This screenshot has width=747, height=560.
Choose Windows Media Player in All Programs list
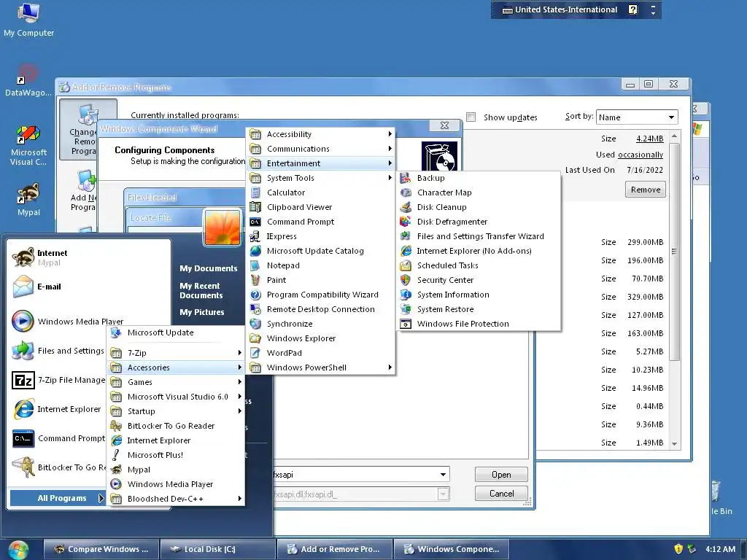[x=176, y=484]
